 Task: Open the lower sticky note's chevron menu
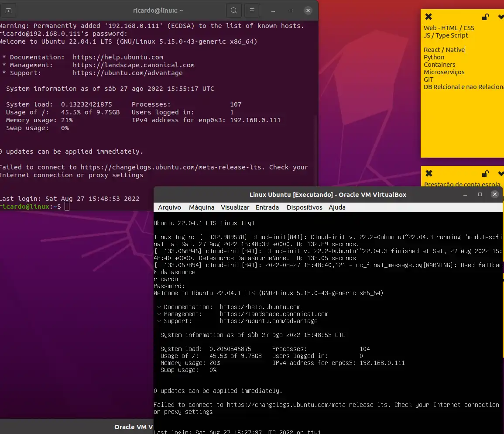500,174
